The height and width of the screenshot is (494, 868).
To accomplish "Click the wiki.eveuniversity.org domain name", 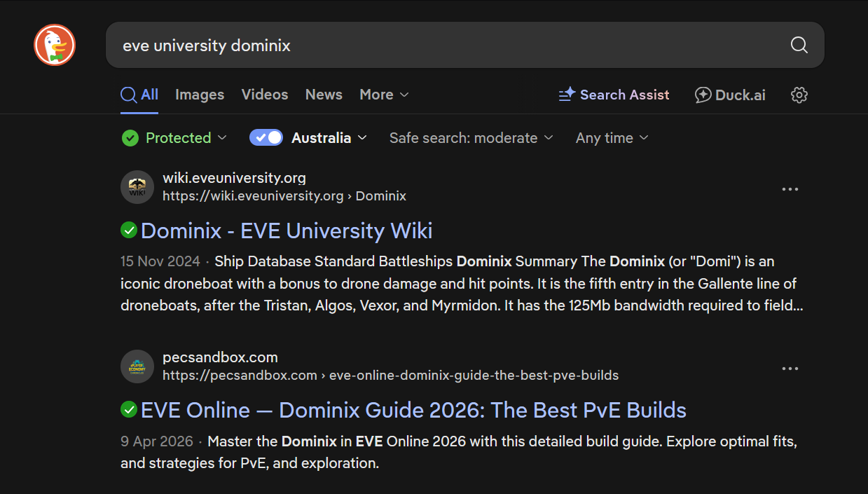I will coord(234,178).
